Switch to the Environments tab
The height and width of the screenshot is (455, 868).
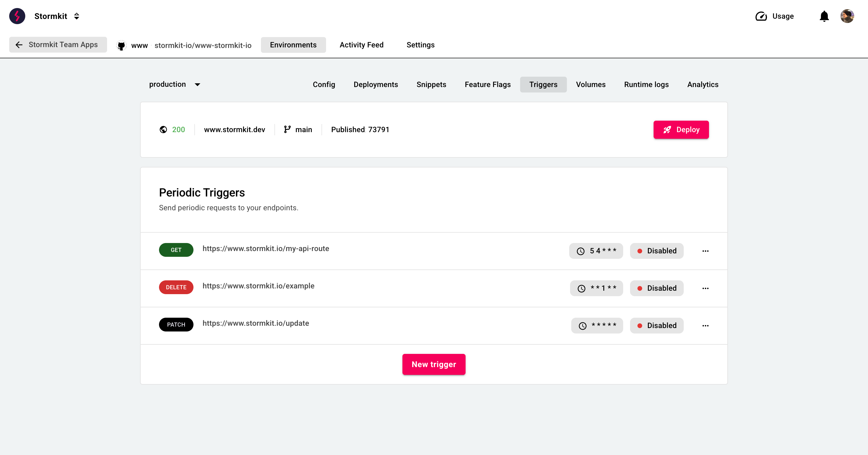point(293,45)
